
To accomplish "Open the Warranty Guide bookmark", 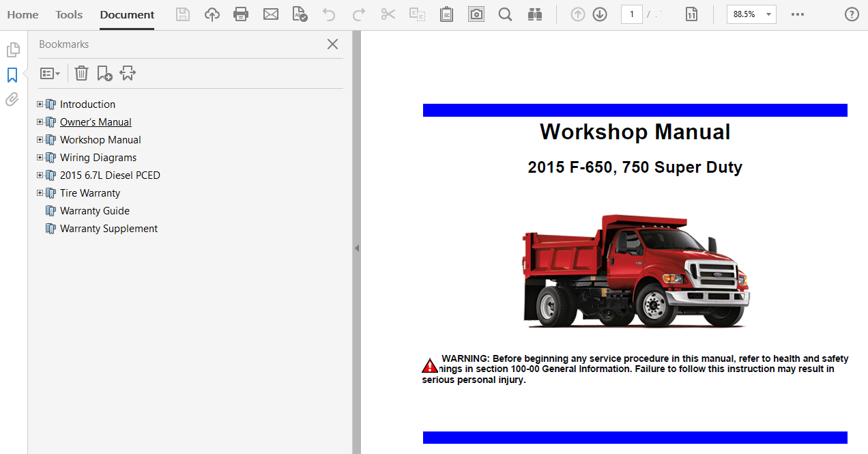I will pyautogui.click(x=94, y=211).
